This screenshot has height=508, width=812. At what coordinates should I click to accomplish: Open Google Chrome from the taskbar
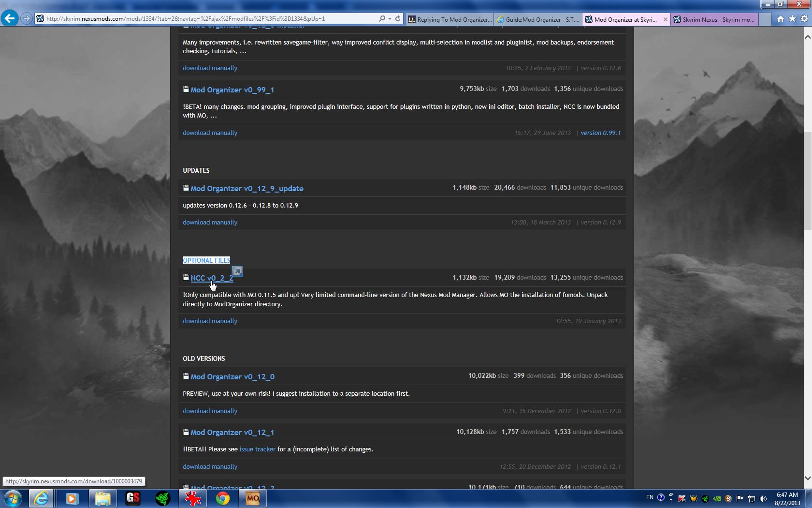[x=222, y=498]
